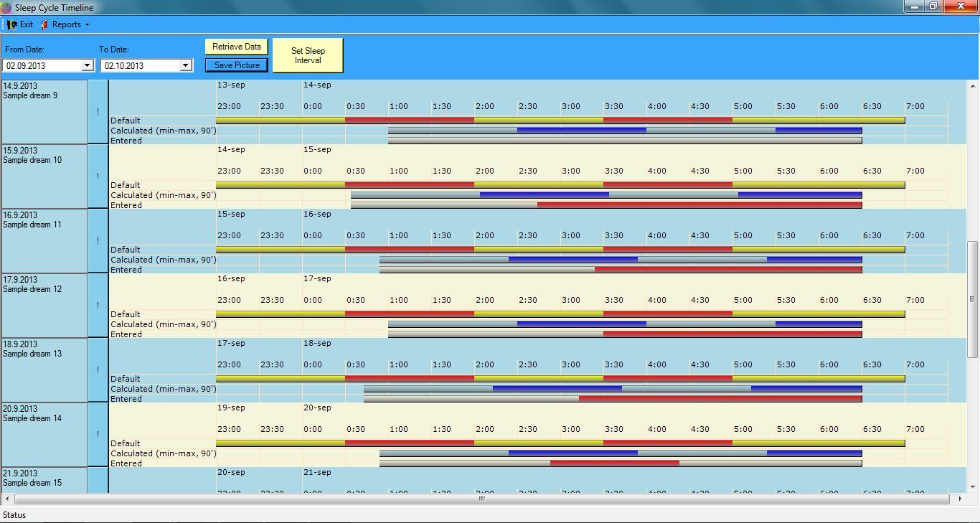The width and height of the screenshot is (980, 523).
Task: Click the exclamation marker for Sample dream 9
Action: 98,111
